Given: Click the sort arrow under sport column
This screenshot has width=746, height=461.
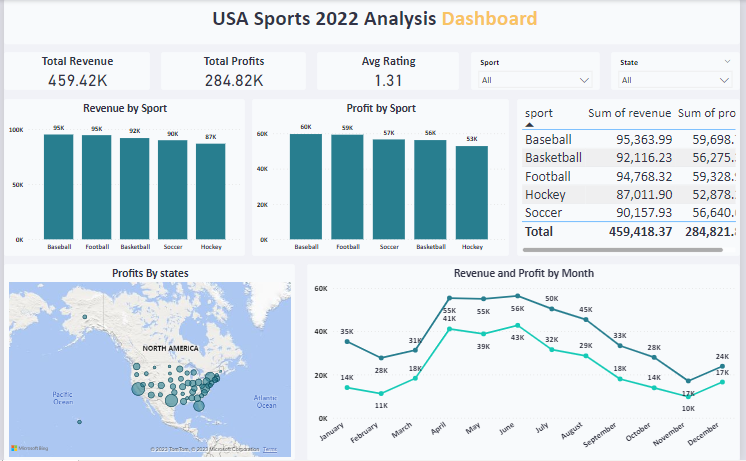Looking at the screenshot, I should coord(530,126).
